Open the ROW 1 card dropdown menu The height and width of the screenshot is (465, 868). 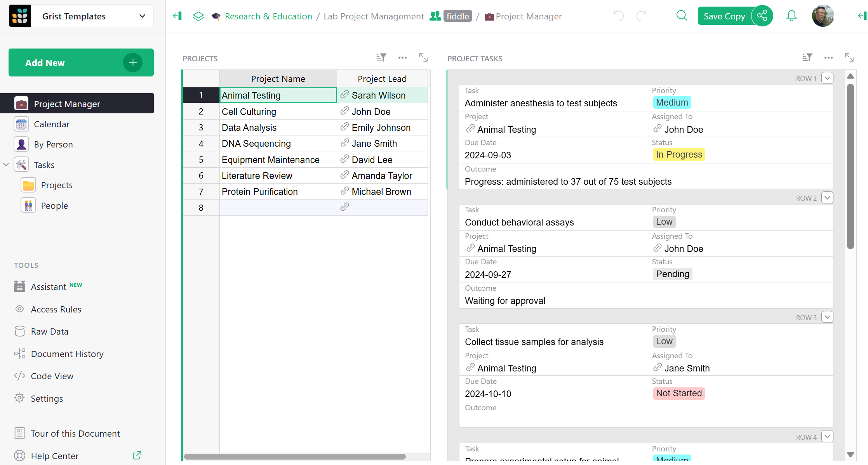[x=827, y=78]
